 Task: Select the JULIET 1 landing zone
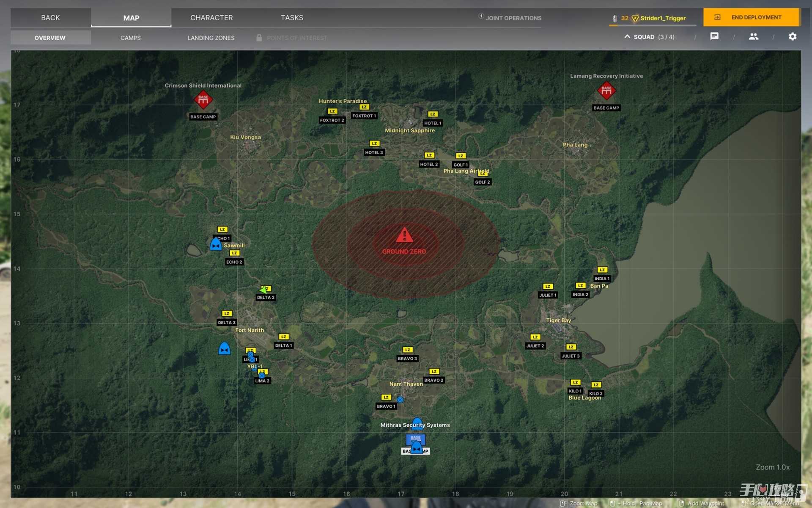point(548,291)
